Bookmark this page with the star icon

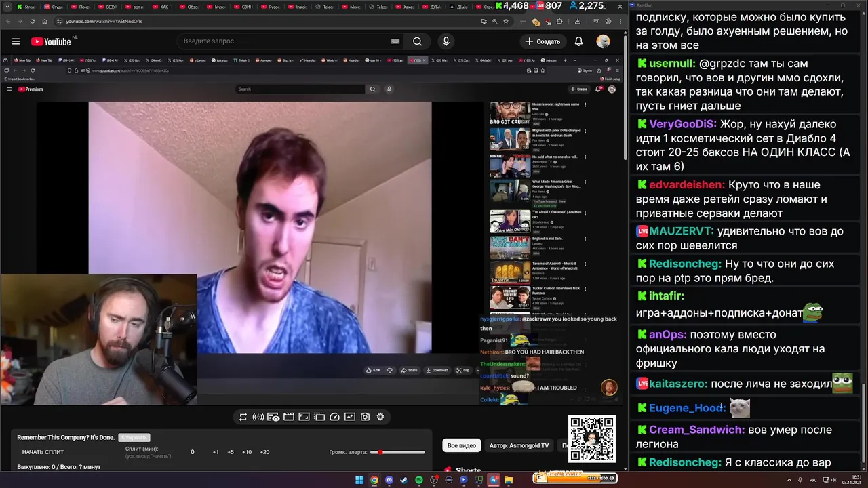pyautogui.click(x=506, y=21)
